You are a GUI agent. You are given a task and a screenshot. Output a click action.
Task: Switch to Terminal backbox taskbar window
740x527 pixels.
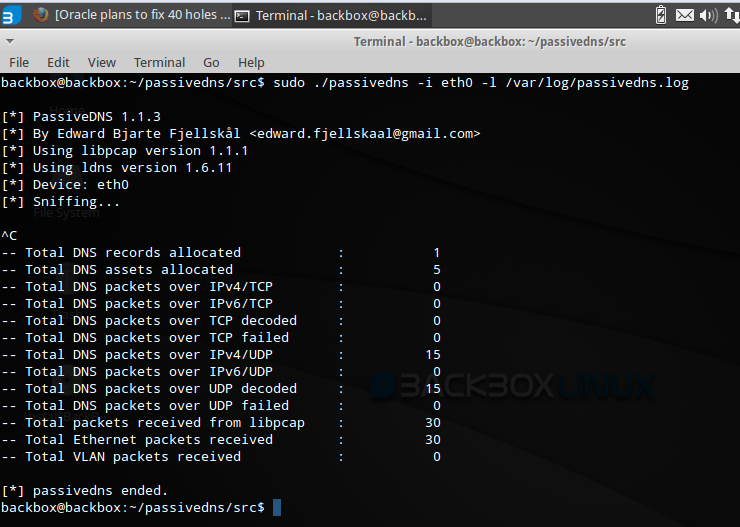click(x=332, y=15)
